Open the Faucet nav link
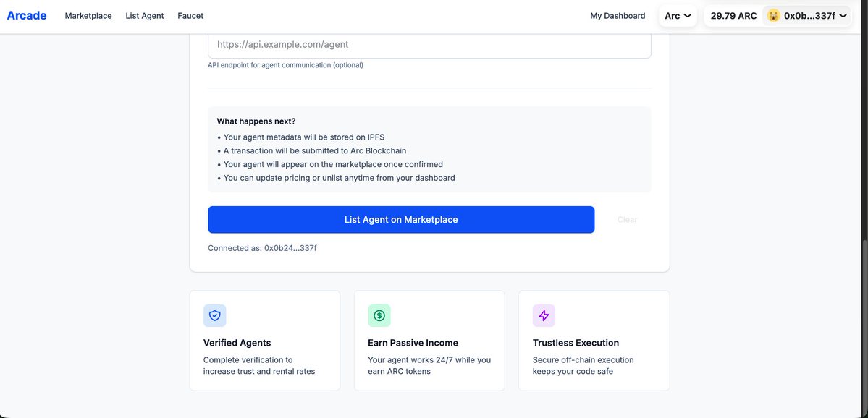 click(190, 16)
